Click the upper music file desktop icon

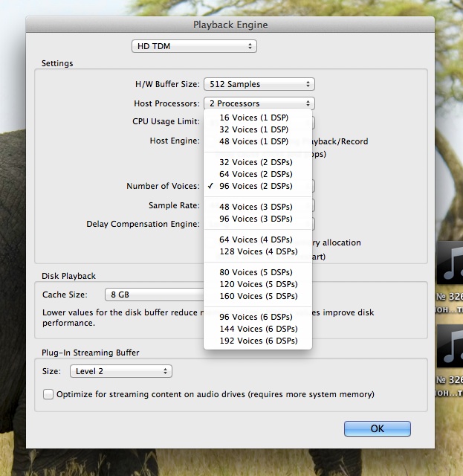point(450,263)
